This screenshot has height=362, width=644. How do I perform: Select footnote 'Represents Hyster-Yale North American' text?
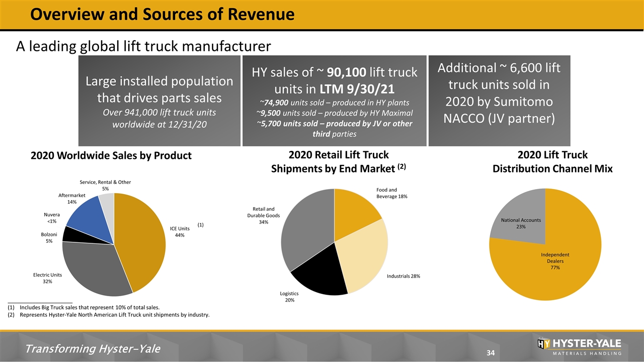click(x=114, y=315)
